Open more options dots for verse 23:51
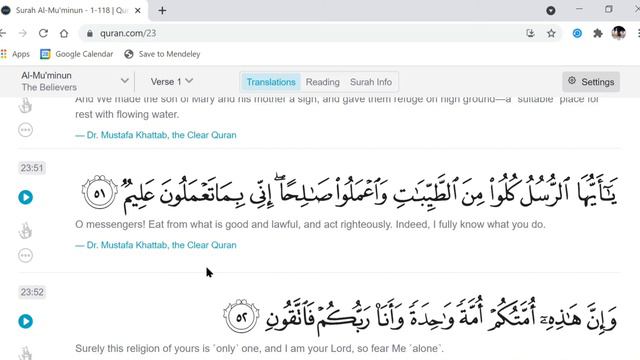 point(25,256)
